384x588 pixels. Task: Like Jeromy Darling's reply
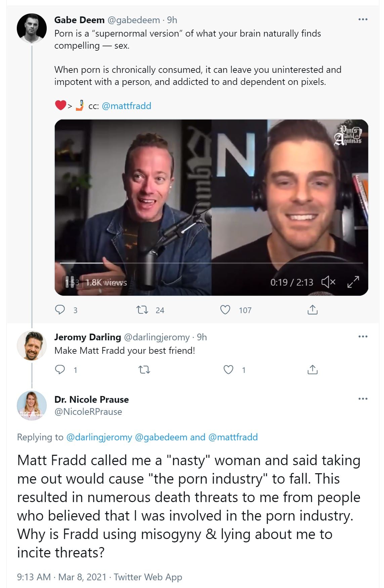[x=228, y=370]
